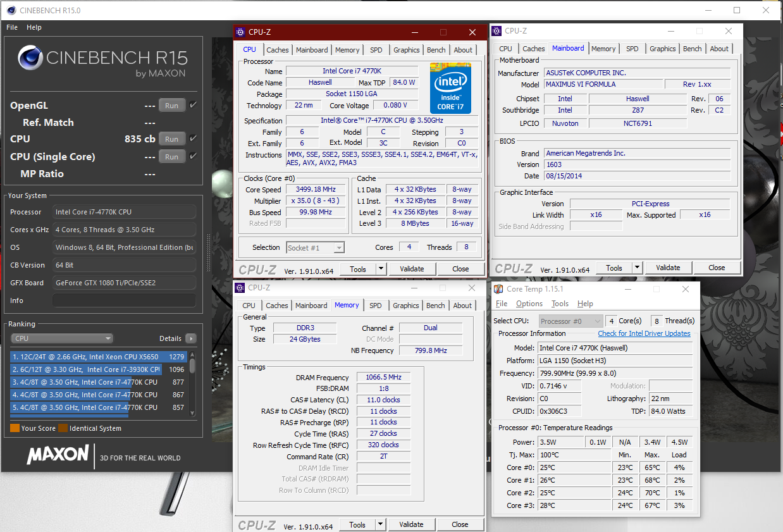783x532 pixels.
Task: Click the Threads value box showing 8
Action: (x=466, y=247)
